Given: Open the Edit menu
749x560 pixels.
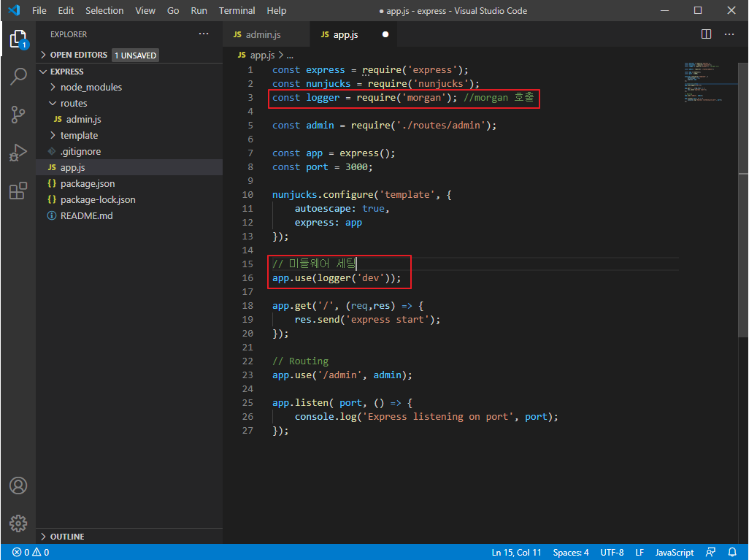Looking at the screenshot, I should [x=66, y=10].
